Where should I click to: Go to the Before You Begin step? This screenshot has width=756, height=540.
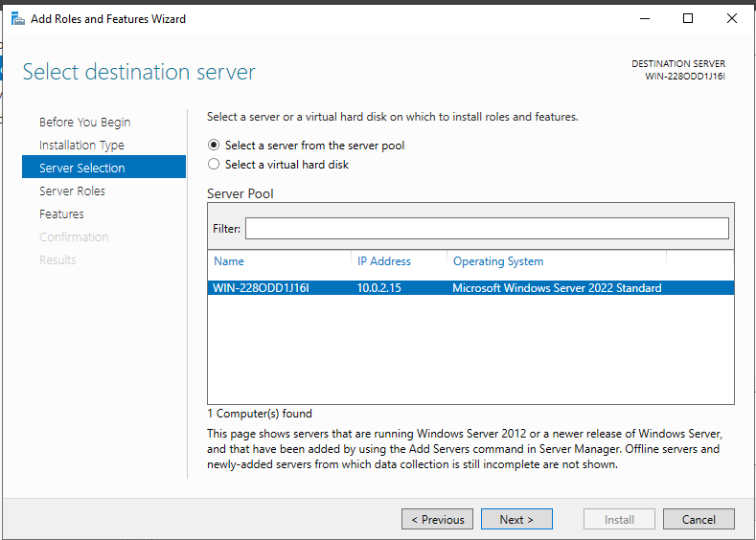click(85, 123)
